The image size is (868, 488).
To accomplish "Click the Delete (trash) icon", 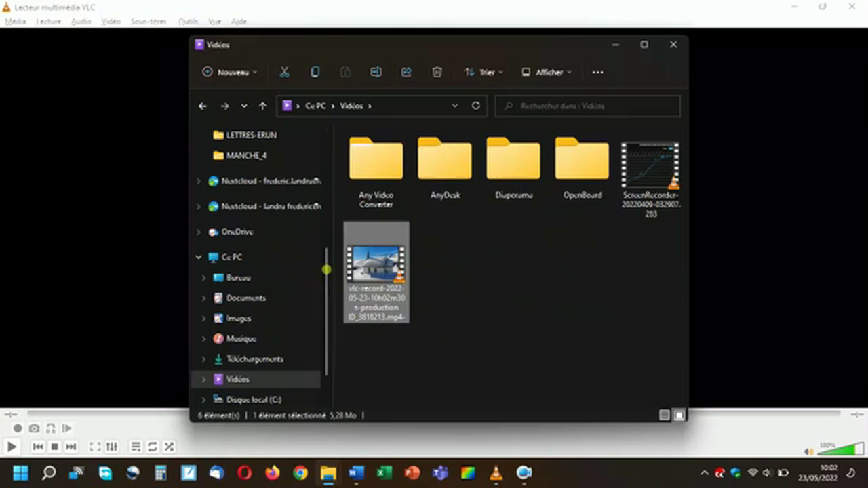I will coord(437,72).
